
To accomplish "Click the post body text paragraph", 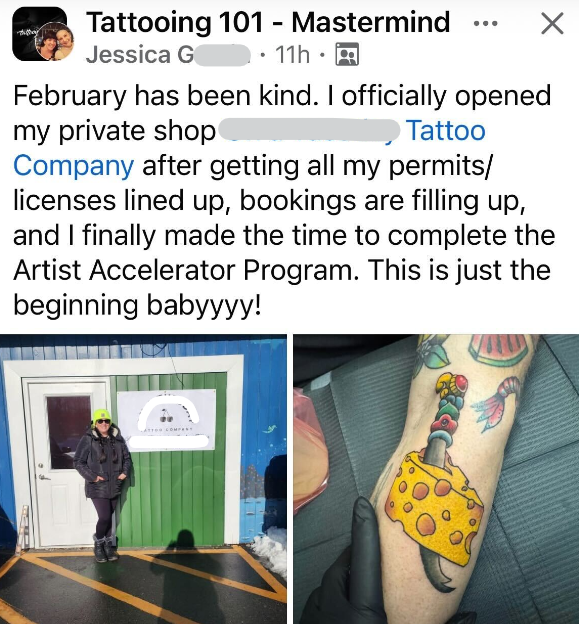I will click(x=284, y=200).
